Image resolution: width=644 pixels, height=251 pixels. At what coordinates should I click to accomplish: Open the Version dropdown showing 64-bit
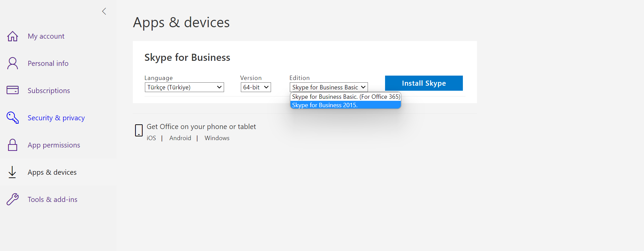pyautogui.click(x=256, y=87)
